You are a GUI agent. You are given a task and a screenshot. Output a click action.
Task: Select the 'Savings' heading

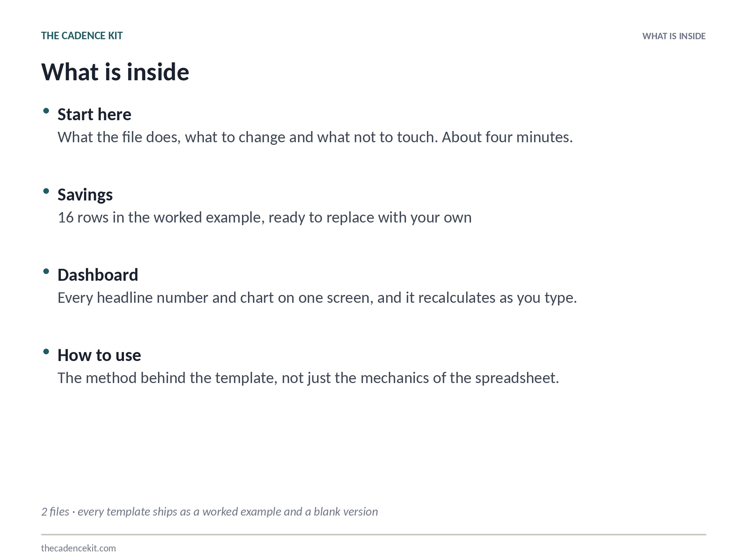tap(85, 195)
